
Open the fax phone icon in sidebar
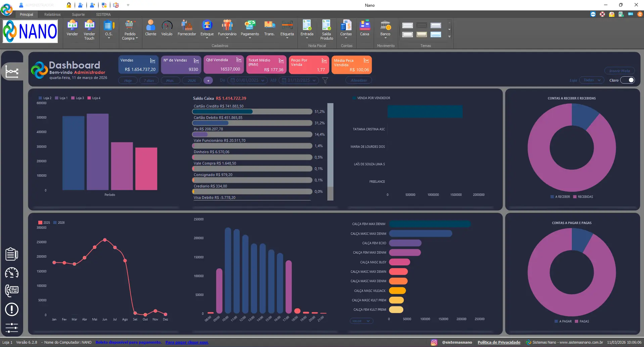12,291
